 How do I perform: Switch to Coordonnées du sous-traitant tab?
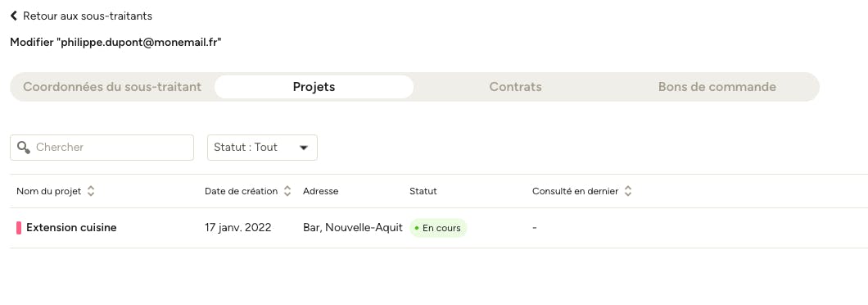(112, 87)
